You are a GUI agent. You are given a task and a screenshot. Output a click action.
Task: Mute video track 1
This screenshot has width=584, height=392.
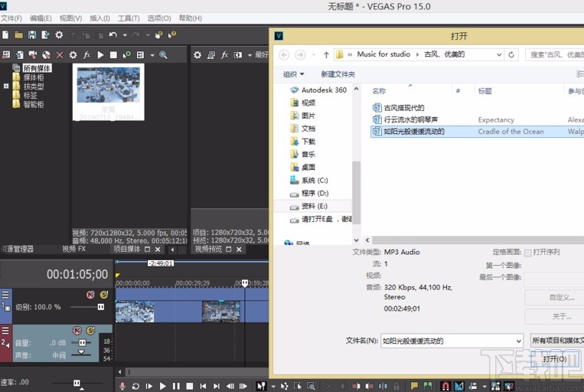(90, 295)
